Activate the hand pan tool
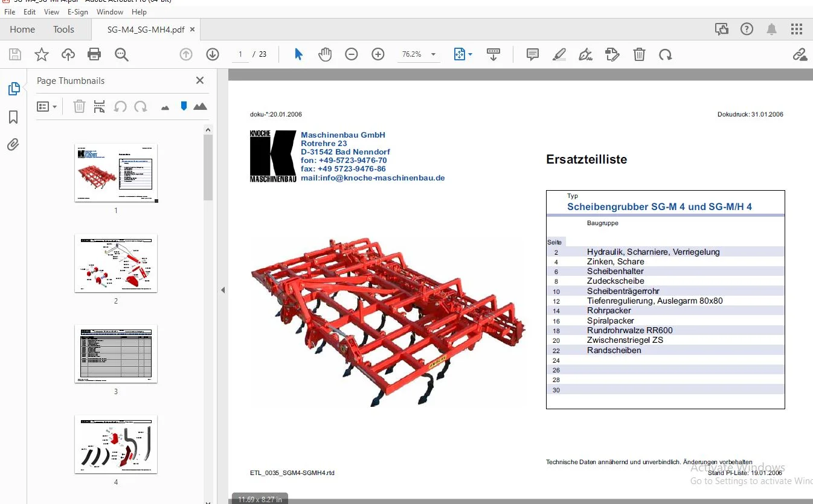The image size is (813, 504). click(x=325, y=54)
